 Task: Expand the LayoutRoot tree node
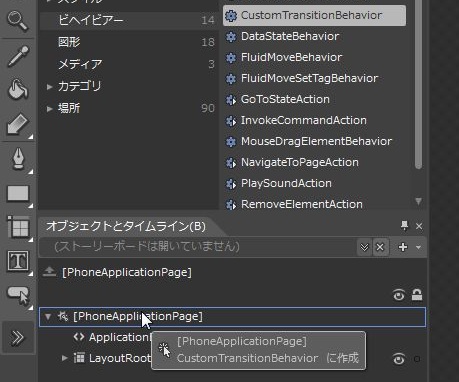tap(64, 358)
